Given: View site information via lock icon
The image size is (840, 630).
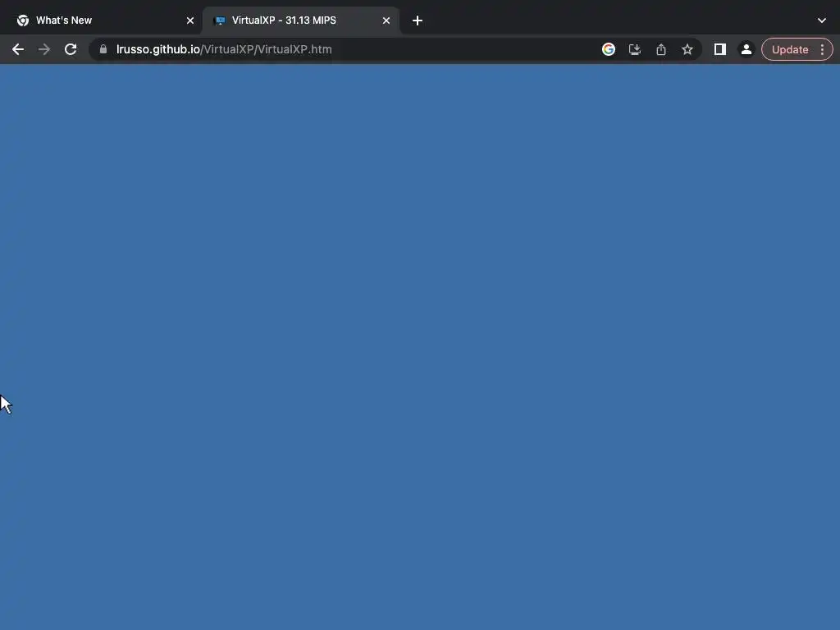Looking at the screenshot, I should (x=103, y=49).
